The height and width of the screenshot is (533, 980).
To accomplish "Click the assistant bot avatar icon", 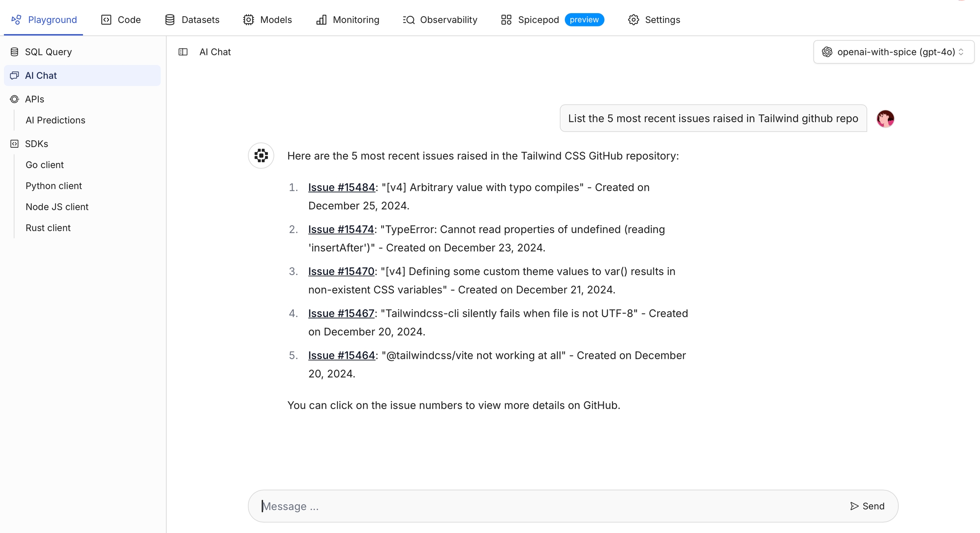I will [261, 155].
